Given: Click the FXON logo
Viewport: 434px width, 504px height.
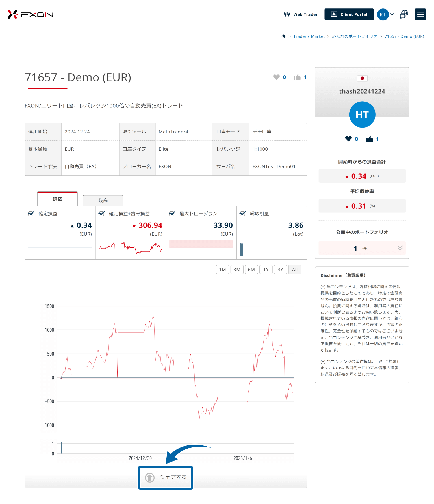Looking at the screenshot, I should (31, 14).
